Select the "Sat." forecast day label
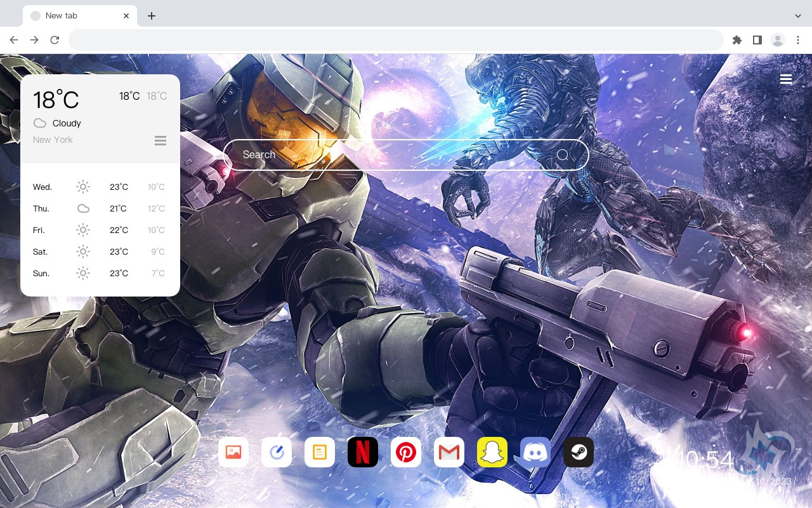This screenshot has width=812, height=508. pos(41,251)
